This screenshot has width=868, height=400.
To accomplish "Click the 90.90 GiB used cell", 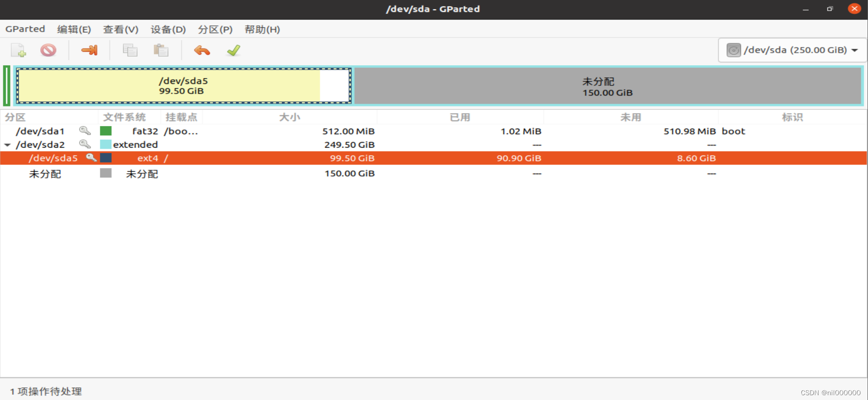I will (519, 158).
